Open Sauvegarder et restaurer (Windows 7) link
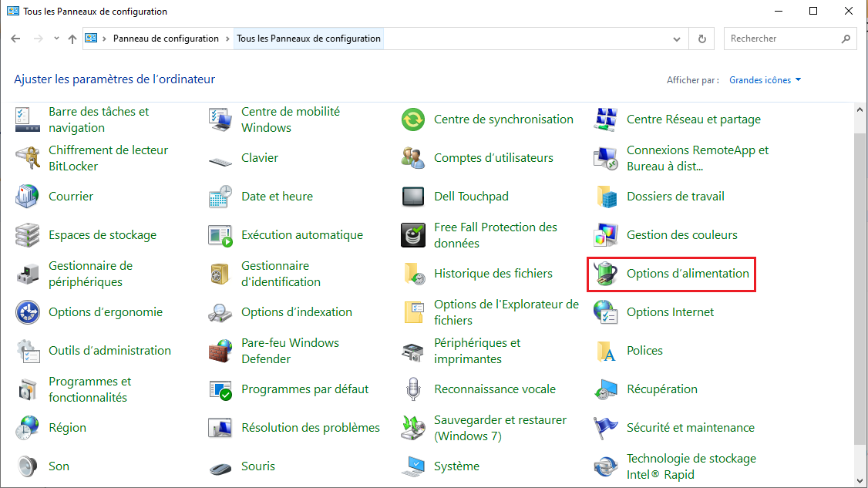868x488 pixels. [x=500, y=428]
